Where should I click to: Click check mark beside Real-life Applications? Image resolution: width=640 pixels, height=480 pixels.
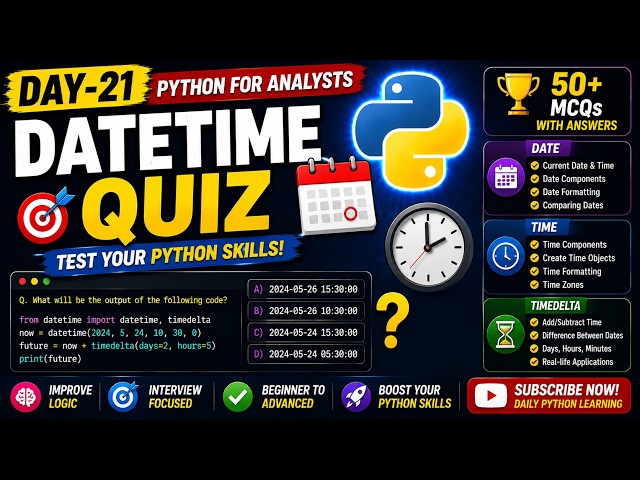click(x=534, y=362)
